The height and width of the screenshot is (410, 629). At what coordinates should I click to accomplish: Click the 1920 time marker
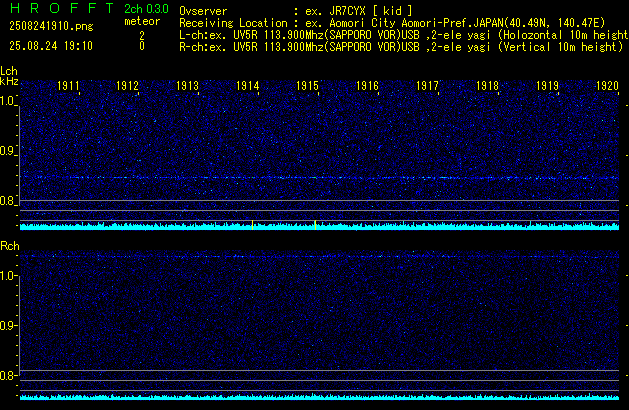607,86
